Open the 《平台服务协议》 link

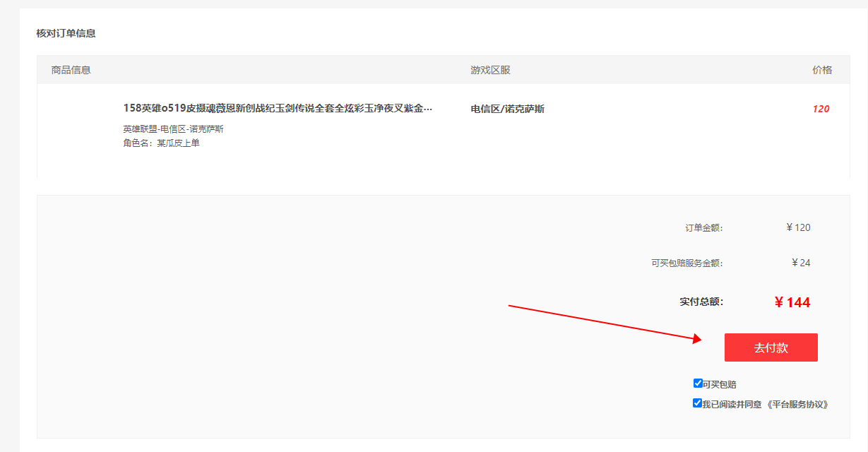(x=798, y=405)
